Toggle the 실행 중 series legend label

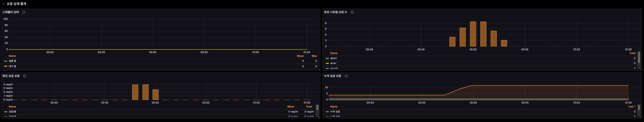click(x=12, y=61)
